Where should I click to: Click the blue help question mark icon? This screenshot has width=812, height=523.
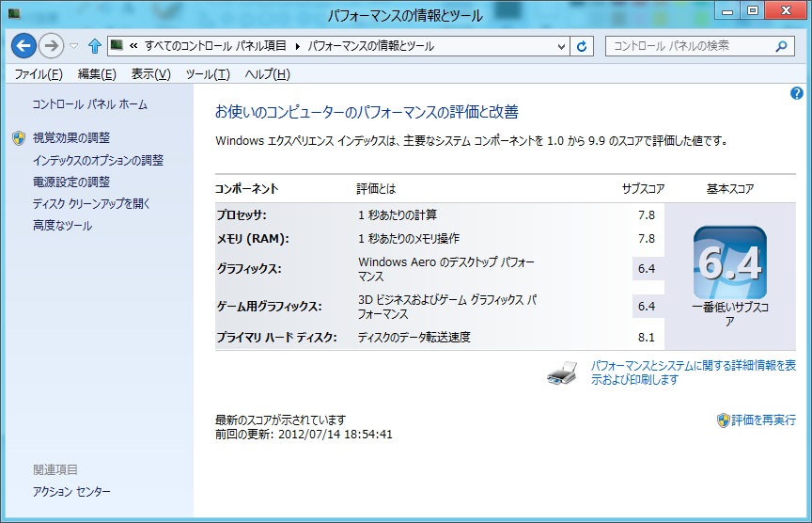coord(796,93)
